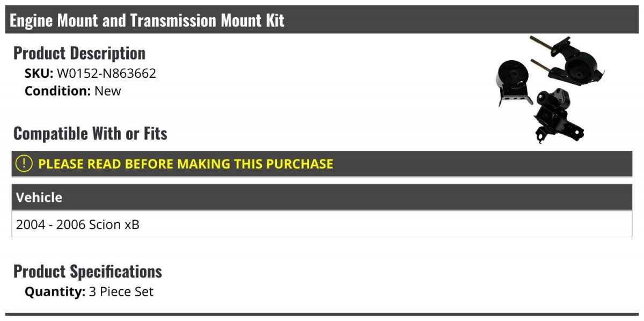This screenshot has height=321, width=644.
Task: Click the yellow warning exclamation icon
Action: point(24,164)
